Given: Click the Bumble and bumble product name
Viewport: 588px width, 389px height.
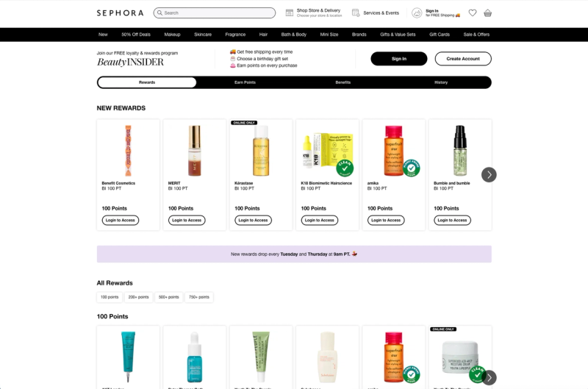Looking at the screenshot, I should click(451, 183).
